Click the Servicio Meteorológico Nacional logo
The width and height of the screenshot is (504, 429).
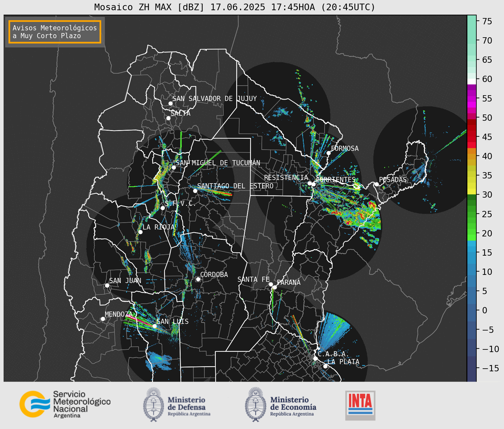tap(65, 404)
